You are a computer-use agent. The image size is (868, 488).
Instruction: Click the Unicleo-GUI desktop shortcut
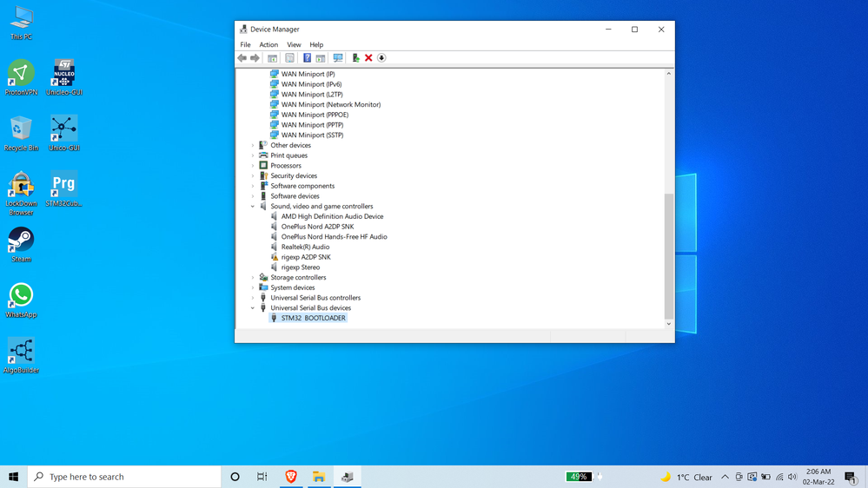[64, 77]
